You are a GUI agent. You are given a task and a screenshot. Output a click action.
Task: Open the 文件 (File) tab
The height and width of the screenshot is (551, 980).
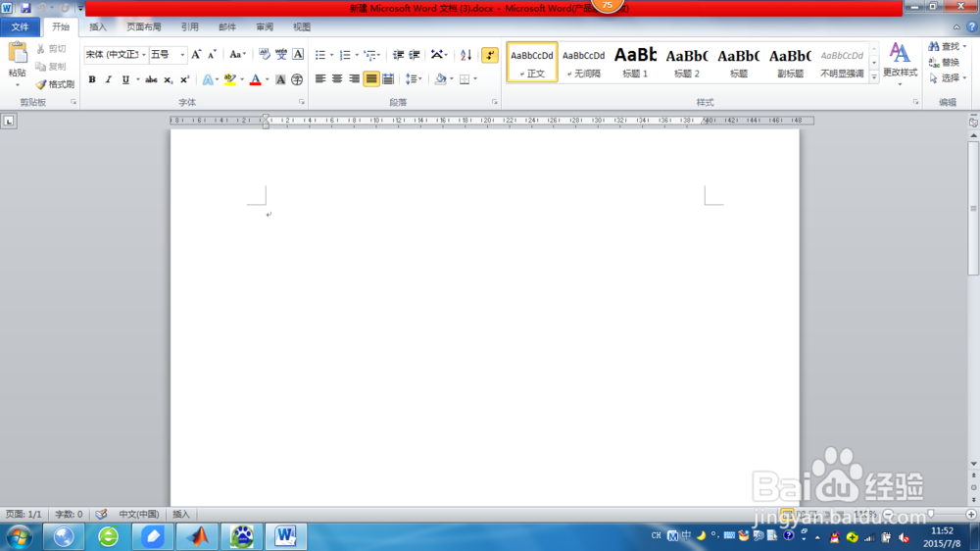20,26
